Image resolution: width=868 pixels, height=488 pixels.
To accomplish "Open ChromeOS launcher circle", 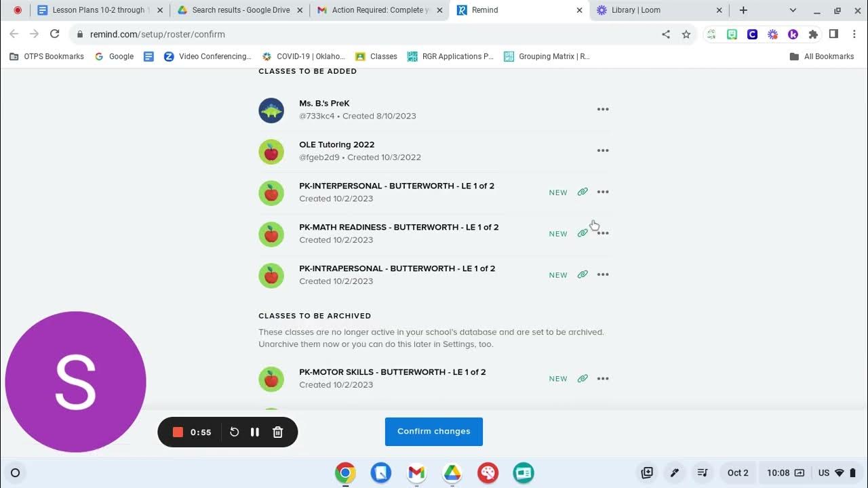I will [16, 473].
